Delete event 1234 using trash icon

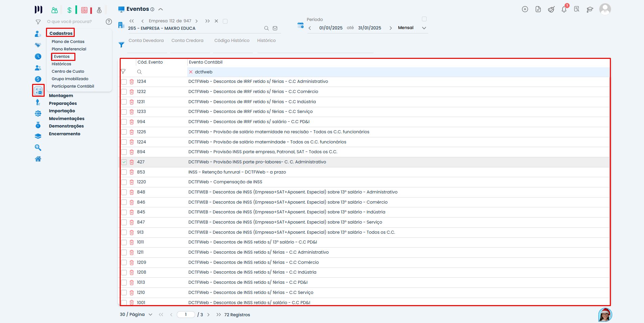point(132,82)
